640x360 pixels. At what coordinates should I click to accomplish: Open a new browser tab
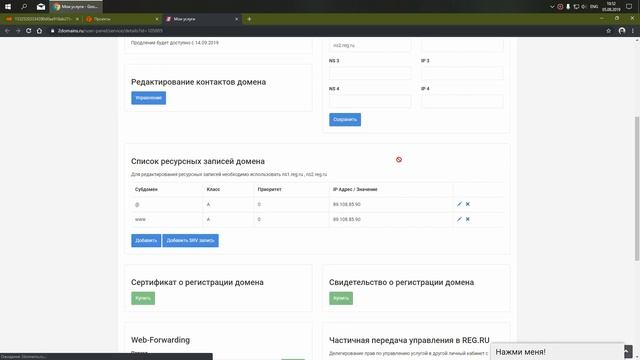[x=249, y=19]
